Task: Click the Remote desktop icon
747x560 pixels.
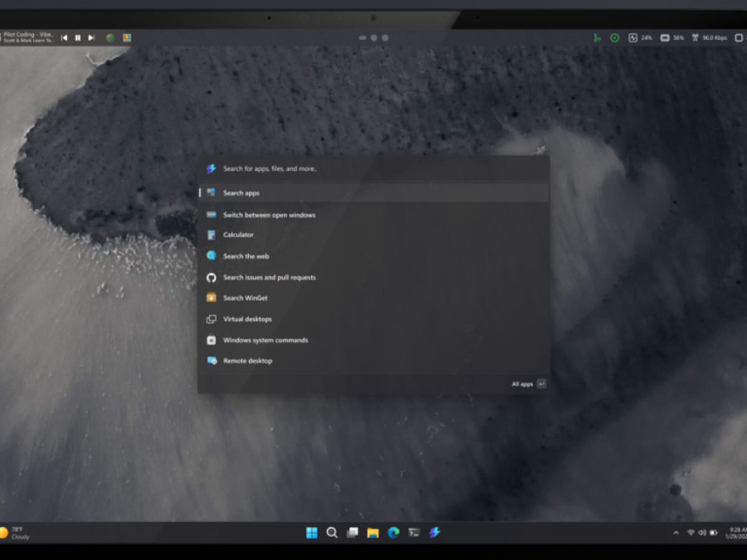Action: (x=211, y=361)
